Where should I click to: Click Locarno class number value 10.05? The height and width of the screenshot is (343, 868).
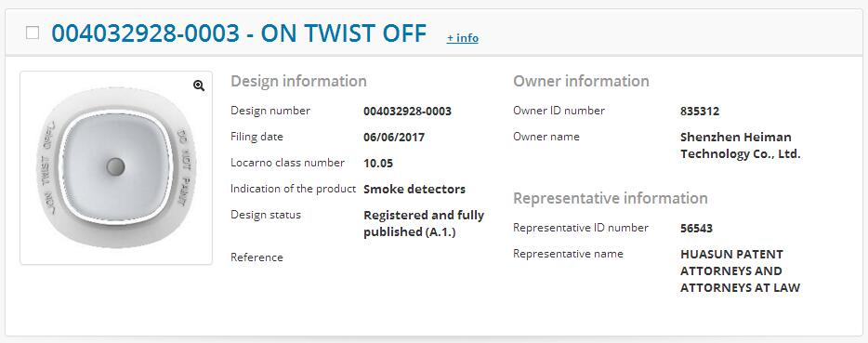point(378,163)
